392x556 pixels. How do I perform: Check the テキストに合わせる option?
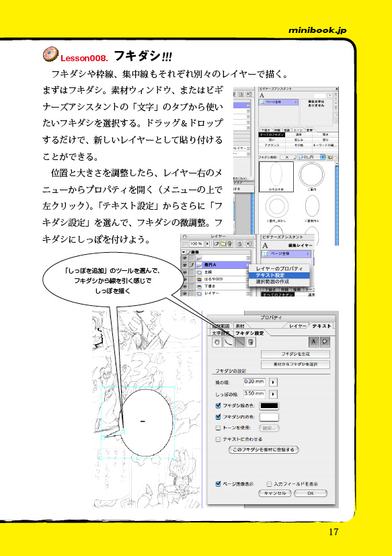[x=219, y=439]
